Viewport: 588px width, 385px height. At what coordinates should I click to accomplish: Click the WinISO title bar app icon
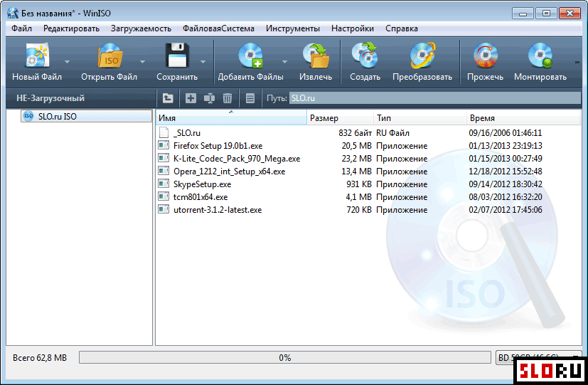coord(13,13)
